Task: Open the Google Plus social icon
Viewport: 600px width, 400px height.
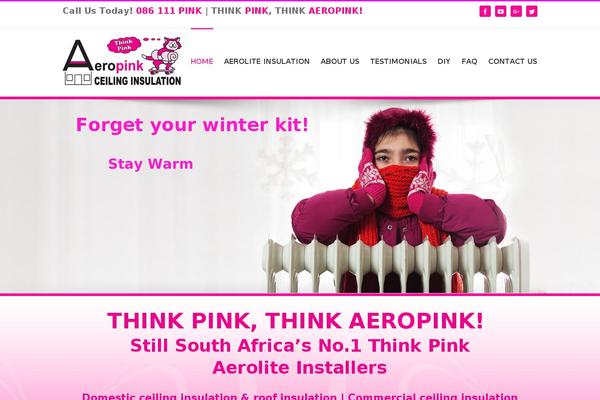Action: tap(516, 11)
